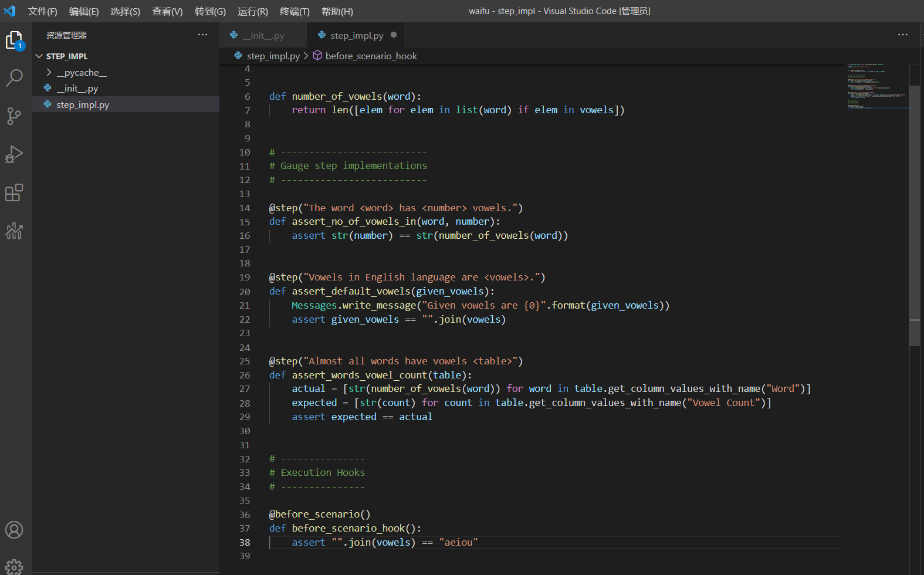Collapse the STEP_IMPL folder section
Image resolution: width=924 pixels, height=575 pixels.
[39, 56]
